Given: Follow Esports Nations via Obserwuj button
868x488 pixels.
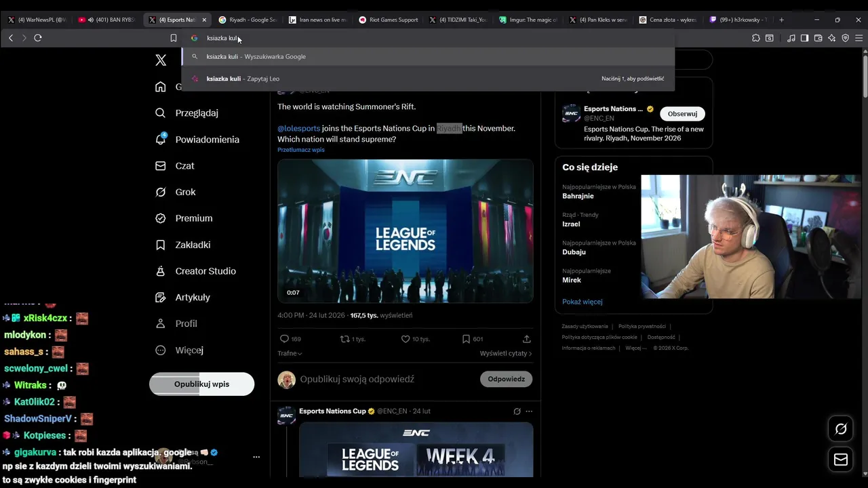Looking at the screenshot, I should (x=682, y=114).
